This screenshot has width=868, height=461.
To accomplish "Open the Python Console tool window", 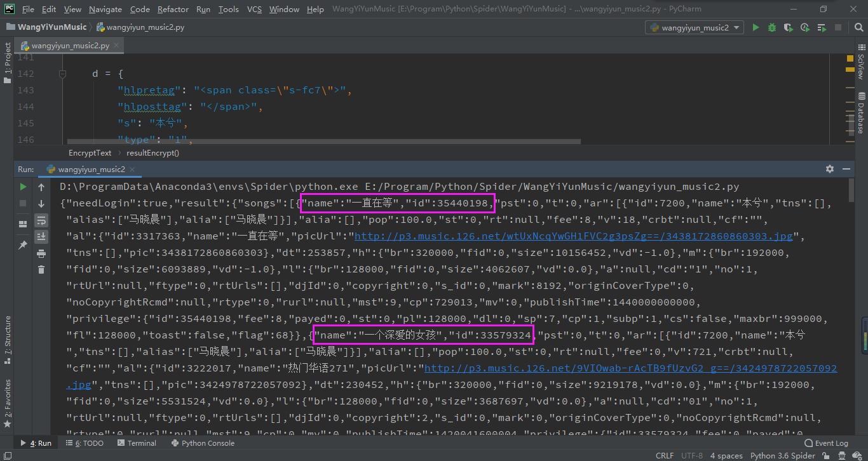I will pyautogui.click(x=202, y=443).
